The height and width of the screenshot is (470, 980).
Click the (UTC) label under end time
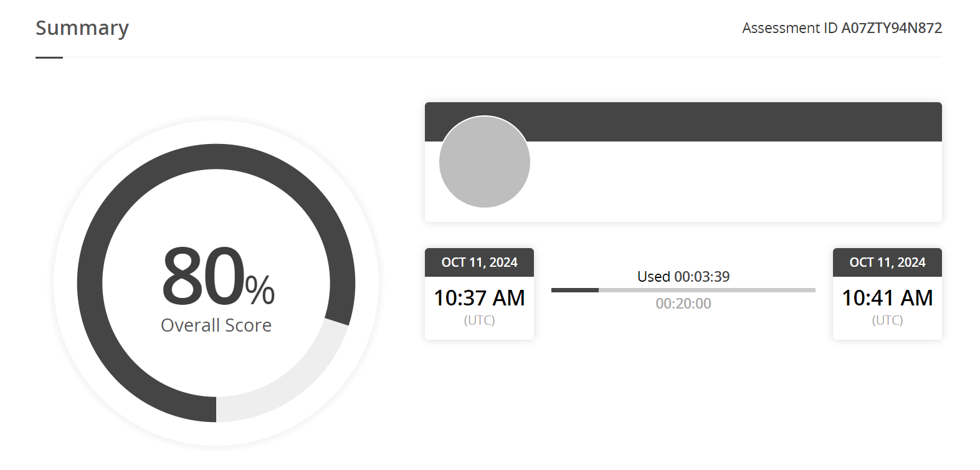pyautogui.click(x=887, y=320)
